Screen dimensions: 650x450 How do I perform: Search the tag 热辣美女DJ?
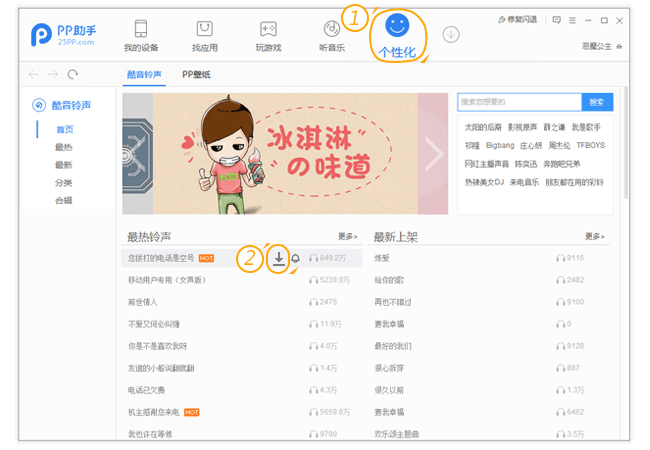(x=484, y=182)
